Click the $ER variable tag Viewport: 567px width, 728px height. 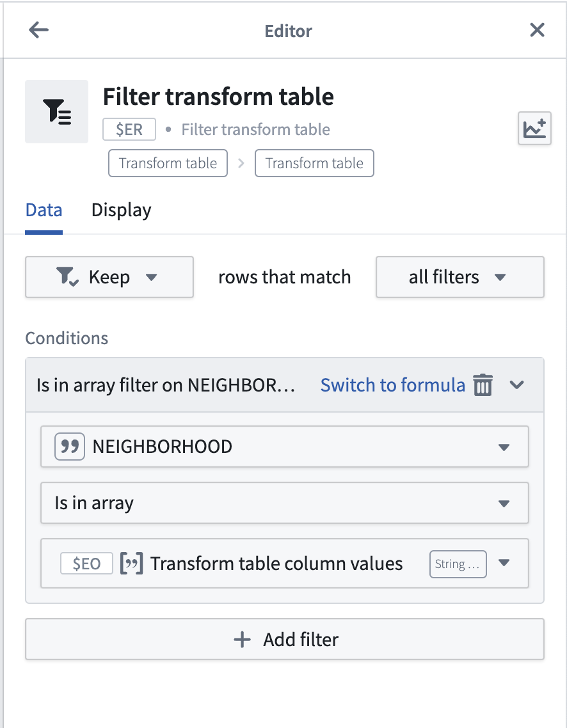pyautogui.click(x=129, y=129)
